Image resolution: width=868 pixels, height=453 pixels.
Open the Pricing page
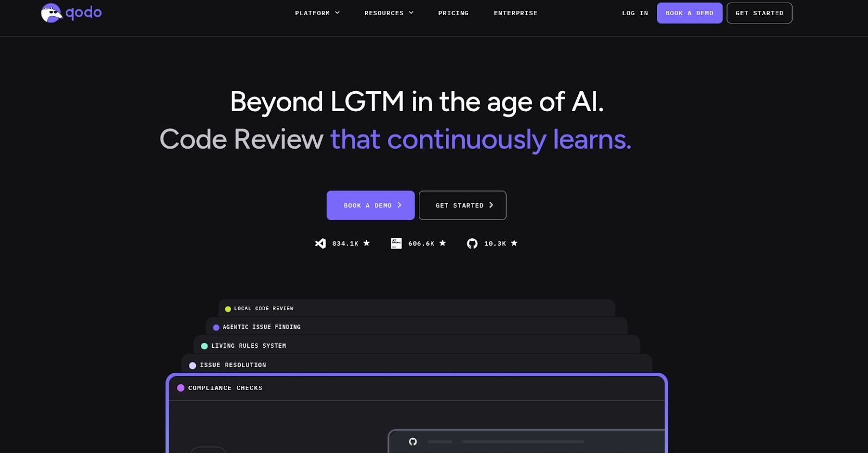click(x=454, y=13)
